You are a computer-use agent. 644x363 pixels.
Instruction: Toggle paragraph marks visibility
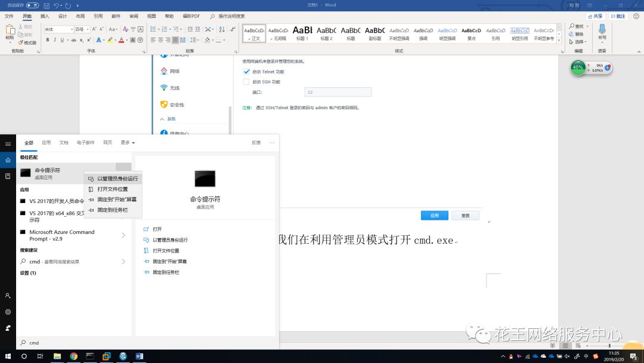(x=232, y=29)
